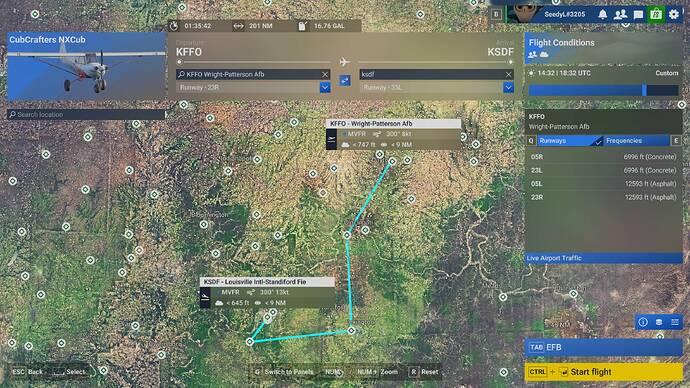Viewport: 690px width, 388px height.
Task: Click the route corner waypoint southeast of KSDF
Action: pos(351,330)
